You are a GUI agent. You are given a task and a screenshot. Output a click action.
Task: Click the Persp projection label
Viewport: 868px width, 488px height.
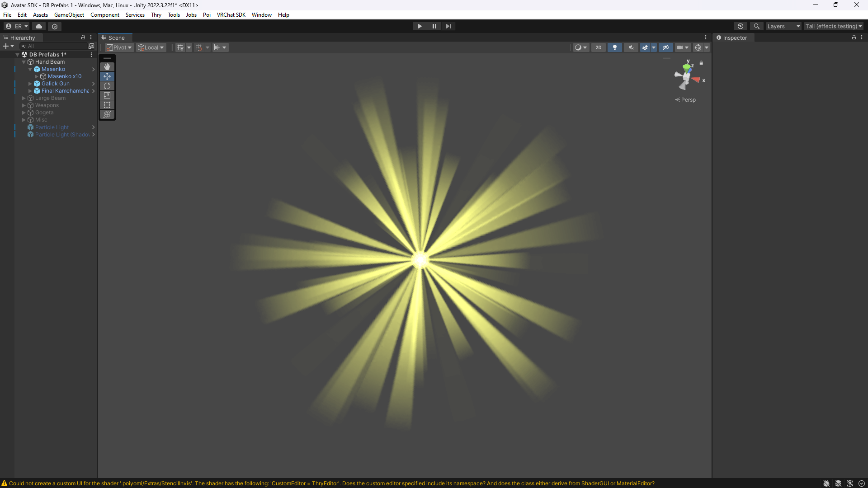pos(688,100)
